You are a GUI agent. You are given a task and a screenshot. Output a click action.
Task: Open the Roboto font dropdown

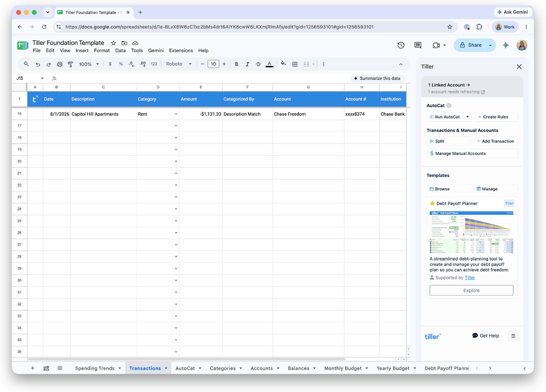tap(179, 64)
